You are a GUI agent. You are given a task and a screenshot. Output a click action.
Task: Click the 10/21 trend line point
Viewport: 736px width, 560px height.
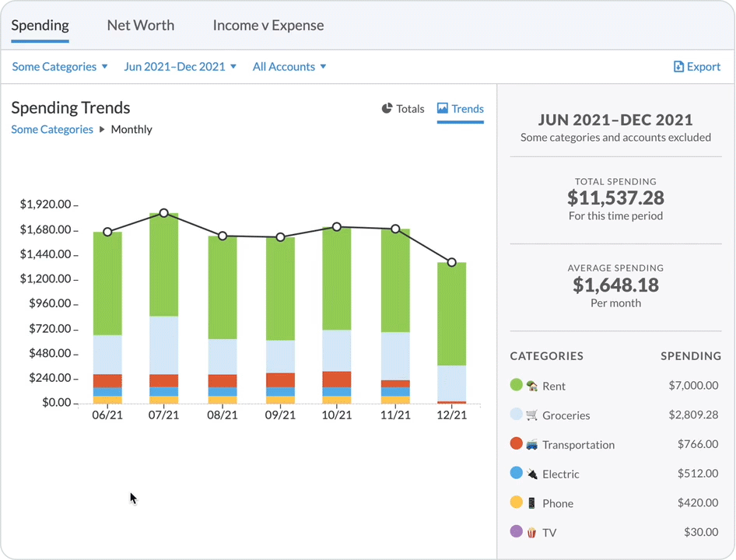(337, 227)
